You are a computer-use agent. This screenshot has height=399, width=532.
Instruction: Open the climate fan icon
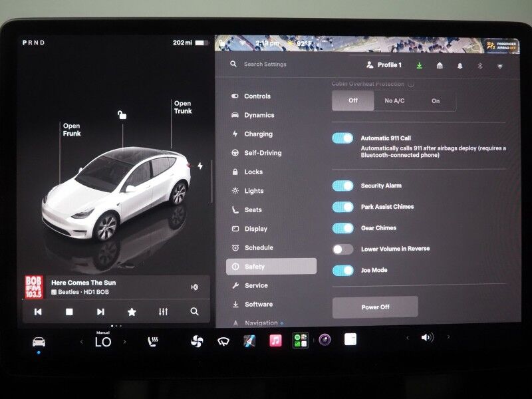click(197, 341)
